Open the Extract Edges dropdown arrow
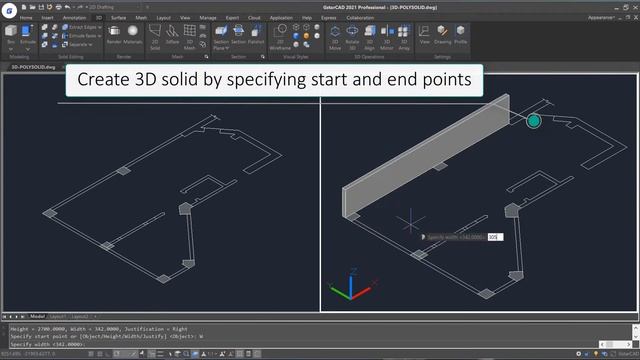 pos(100,27)
